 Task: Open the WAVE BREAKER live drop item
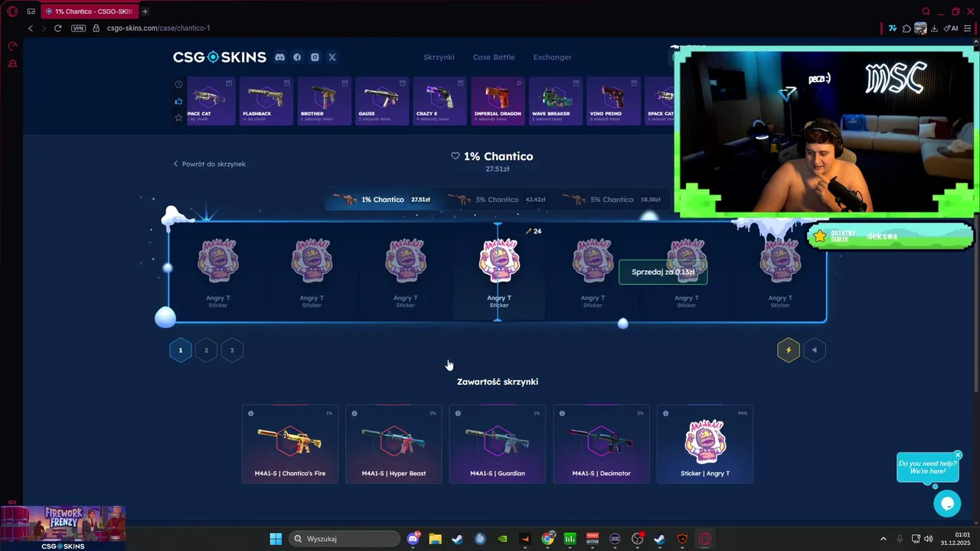555,101
